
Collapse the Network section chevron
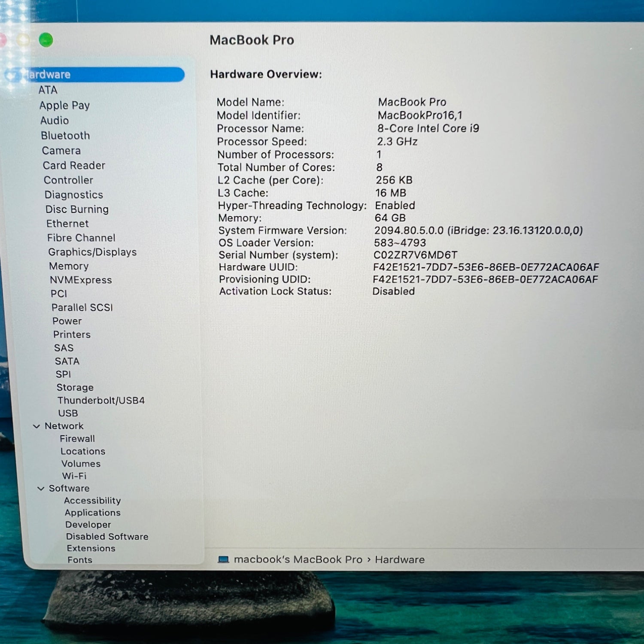click(x=36, y=426)
